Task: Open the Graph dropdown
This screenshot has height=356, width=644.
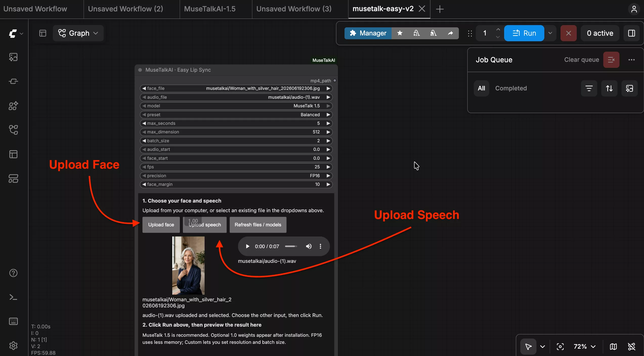Action: 78,33
